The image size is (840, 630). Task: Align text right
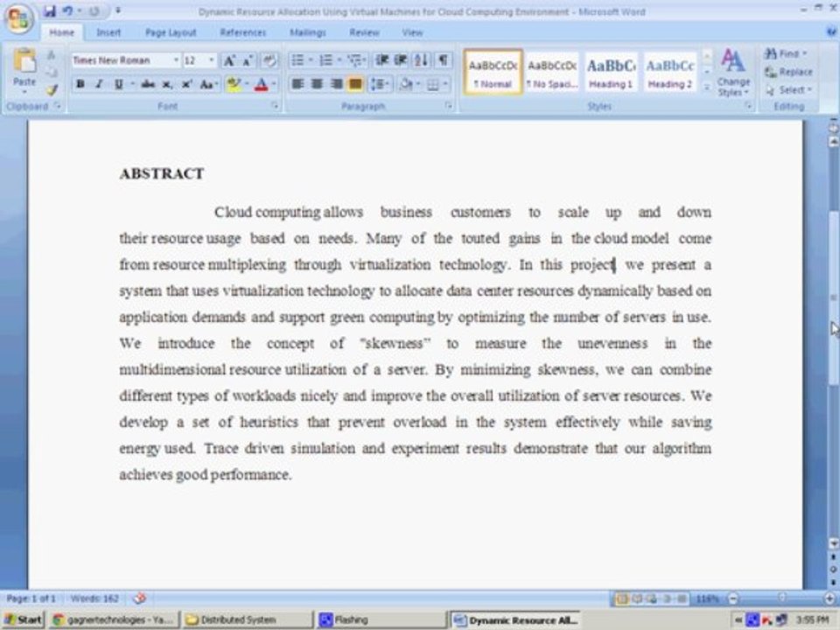336,84
